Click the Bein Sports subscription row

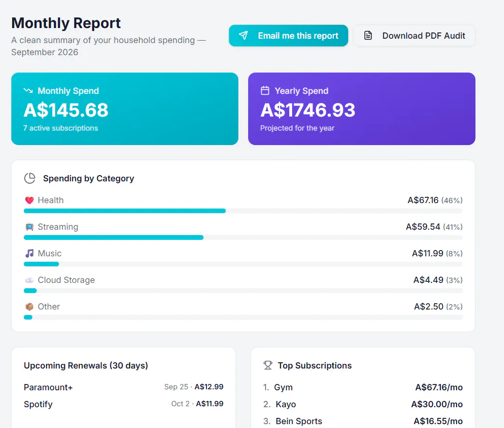click(363, 421)
